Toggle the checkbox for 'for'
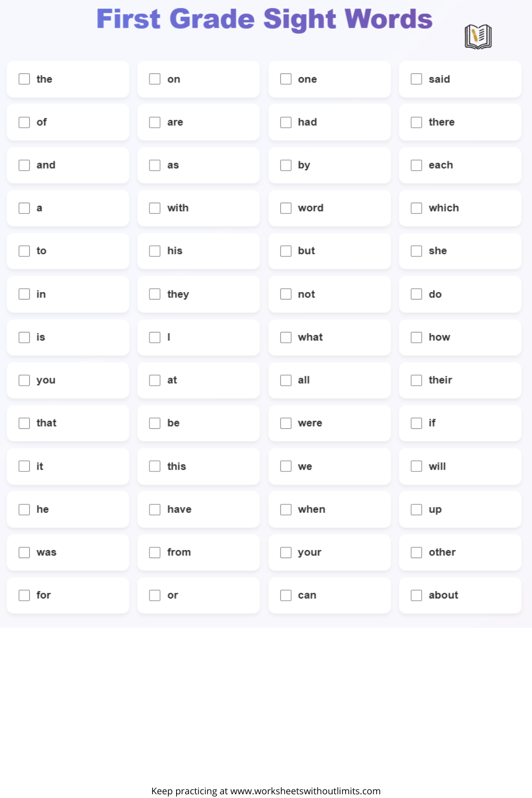 pyautogui.click(x=24, y=595)
